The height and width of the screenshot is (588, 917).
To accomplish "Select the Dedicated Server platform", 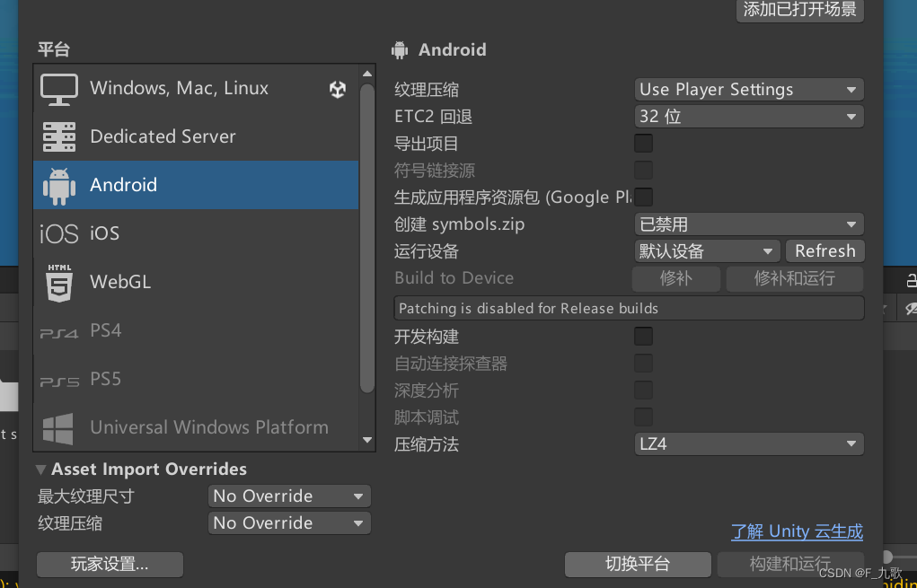I will 196,136.
